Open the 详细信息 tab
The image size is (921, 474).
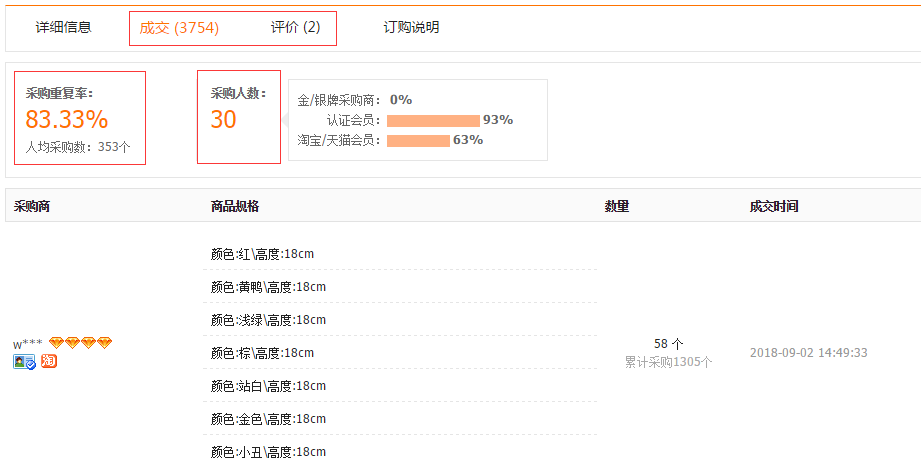tap(64, 27)
